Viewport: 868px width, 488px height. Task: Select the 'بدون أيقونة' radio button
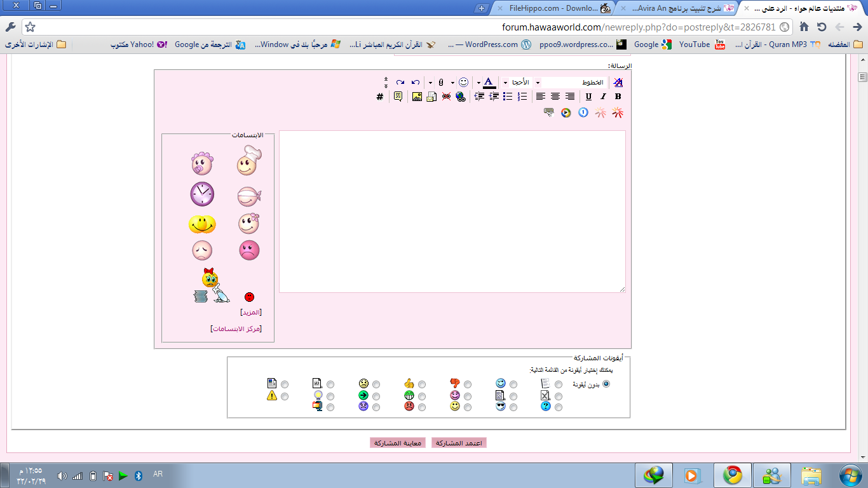tap(606, 384)
